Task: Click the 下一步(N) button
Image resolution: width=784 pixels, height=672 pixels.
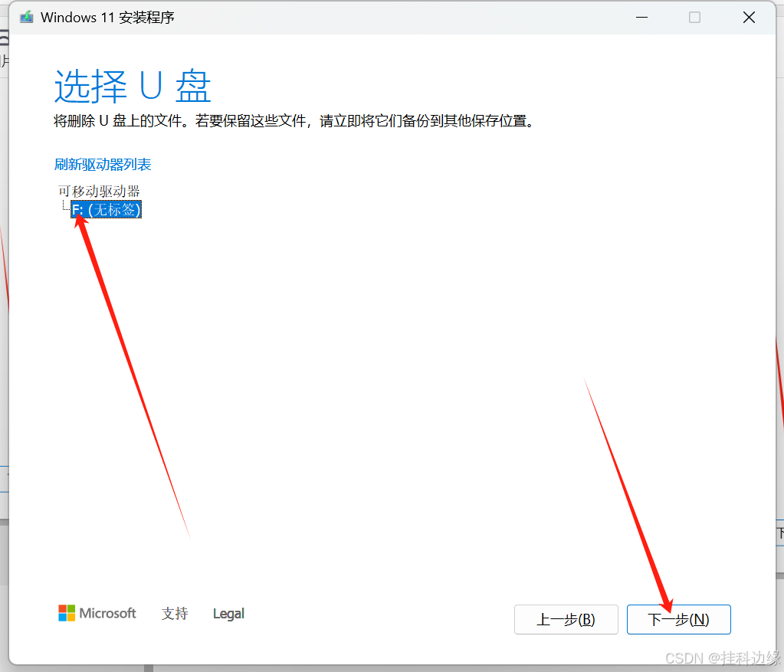Action: [x=678, y=619]
